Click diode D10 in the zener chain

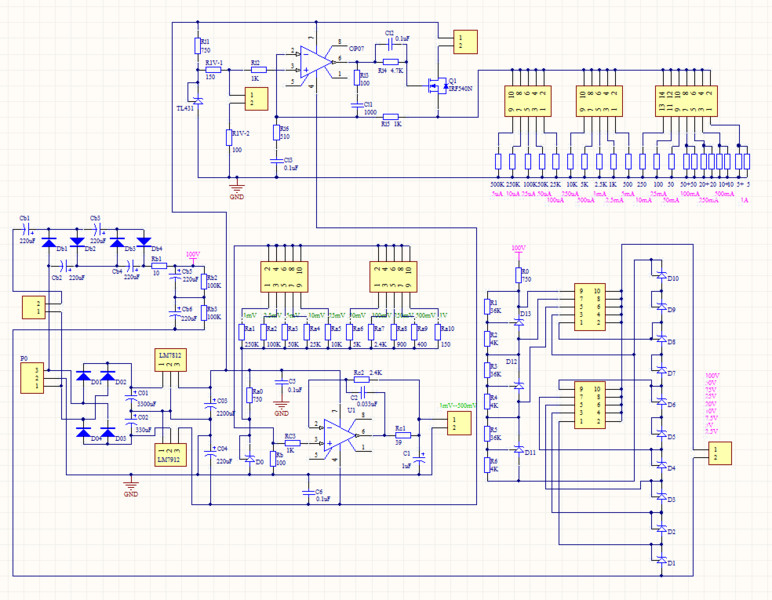click(x=658, y=275)
